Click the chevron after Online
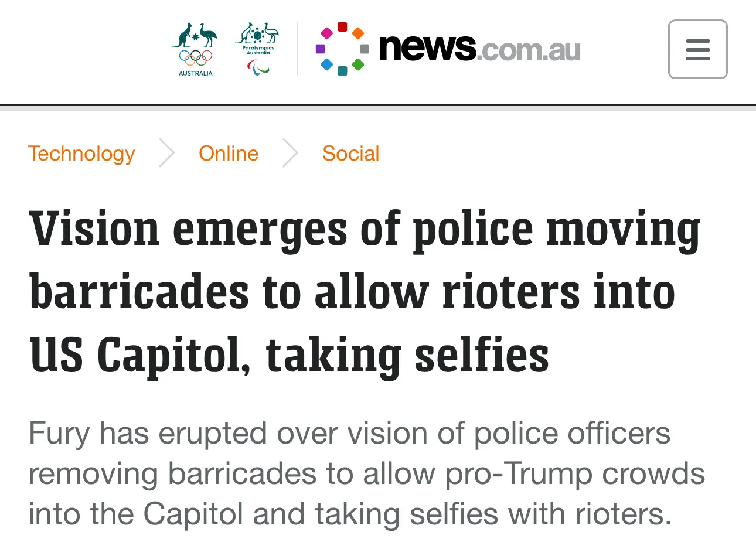This screenshot has height=549, width=756. click(290, 154)
